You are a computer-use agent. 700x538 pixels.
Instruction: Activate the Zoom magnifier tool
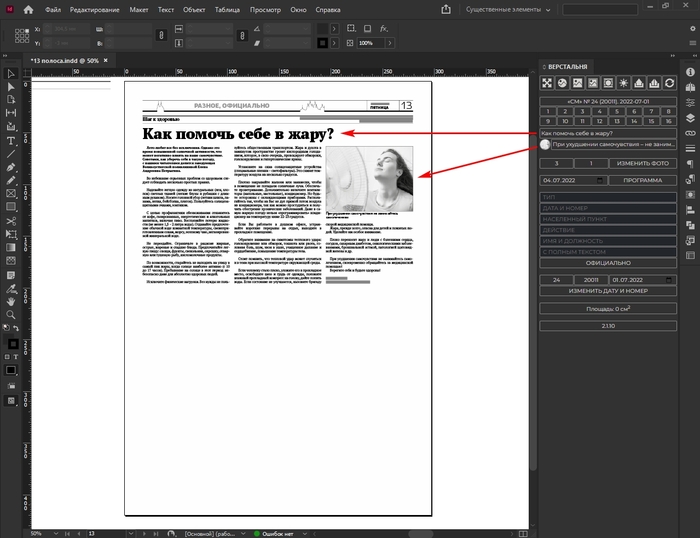coord(10,314)
